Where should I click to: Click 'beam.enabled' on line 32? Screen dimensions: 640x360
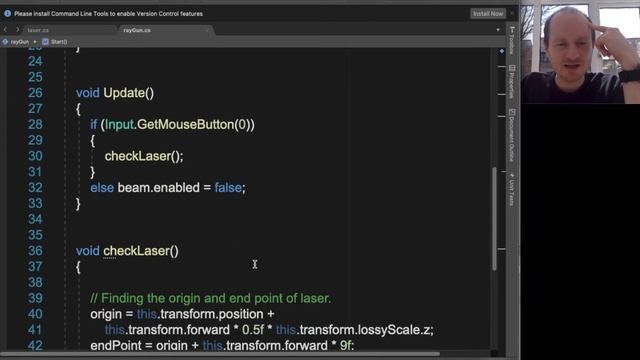[x=158, y=188]
